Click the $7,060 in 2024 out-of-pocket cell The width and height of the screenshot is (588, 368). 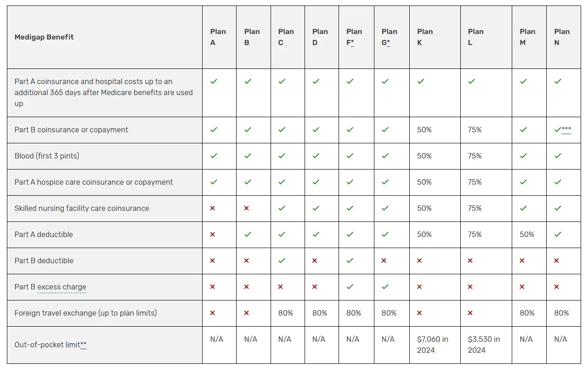tap(435, 345)
